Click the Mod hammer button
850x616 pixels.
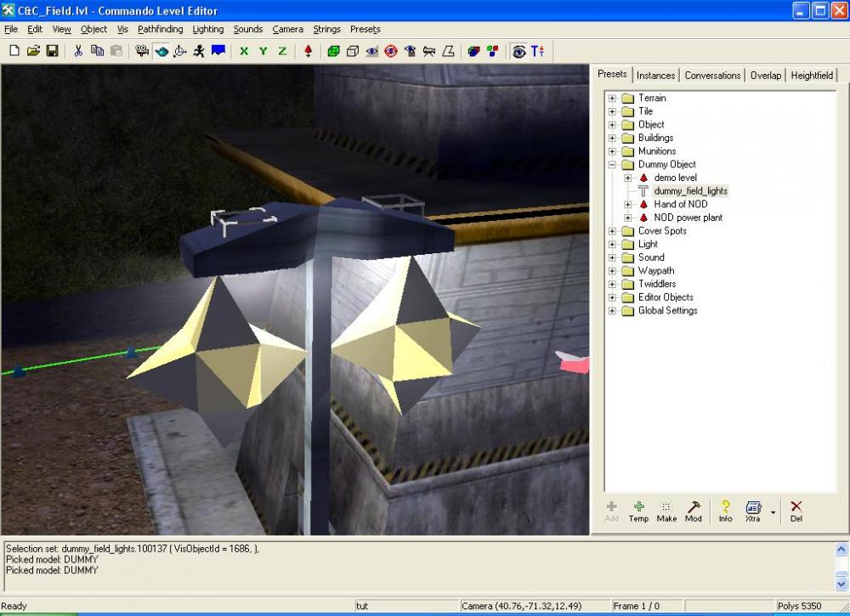(694, 511)
